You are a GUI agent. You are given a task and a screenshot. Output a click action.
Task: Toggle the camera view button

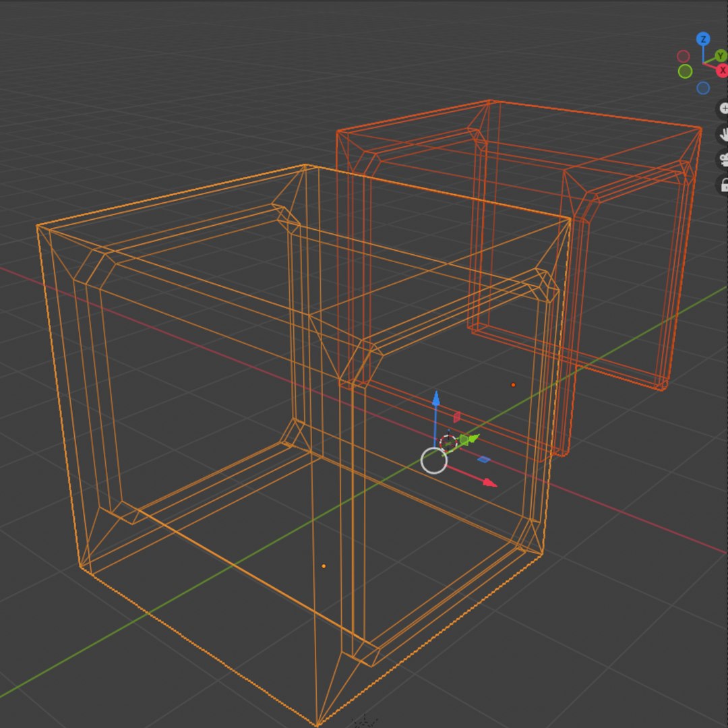click(723, 160)
